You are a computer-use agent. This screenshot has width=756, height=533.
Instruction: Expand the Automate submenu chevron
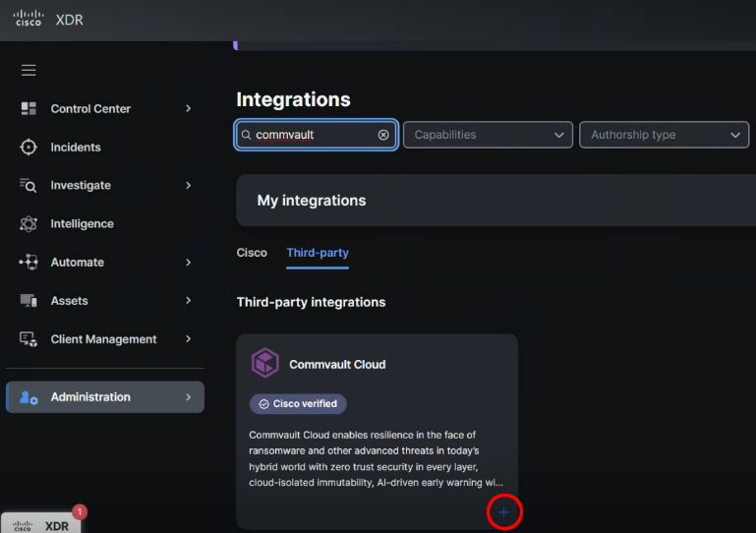tap(189, 263)
